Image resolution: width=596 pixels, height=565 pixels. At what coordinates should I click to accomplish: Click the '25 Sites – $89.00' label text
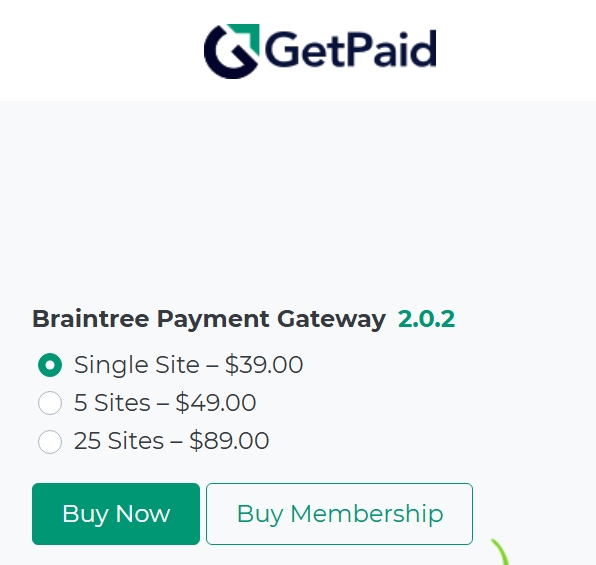(x=171, y=441)
